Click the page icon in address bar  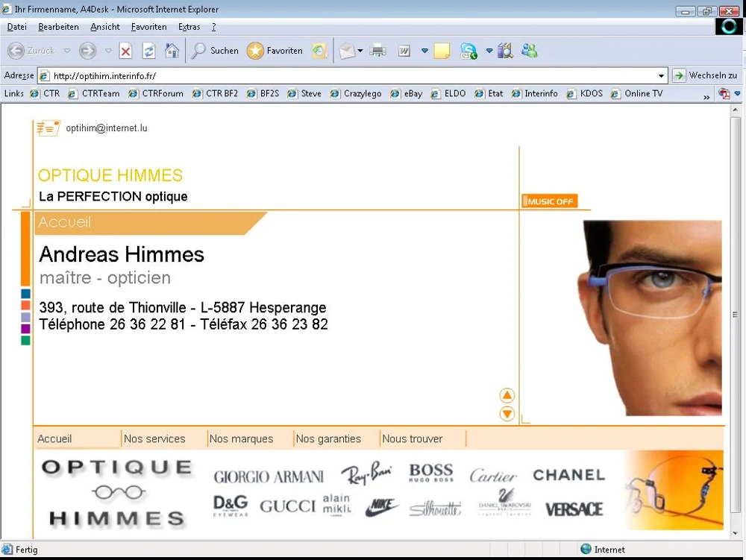coord(44,75)
